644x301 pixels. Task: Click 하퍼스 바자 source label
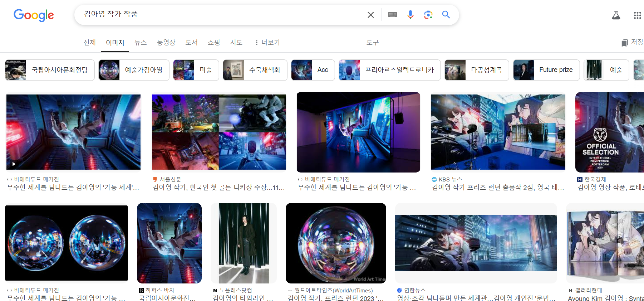click(160, 290)
